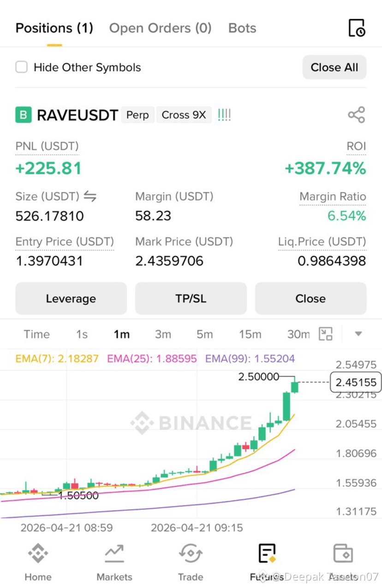Tap the ROI label
The width and height of the screenshot is (382, 588).
coord(356,147)
